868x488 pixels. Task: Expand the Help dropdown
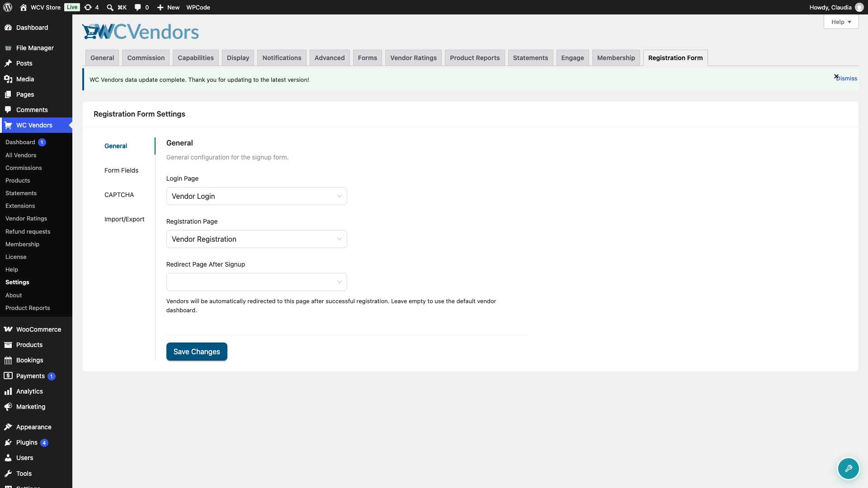841,22
